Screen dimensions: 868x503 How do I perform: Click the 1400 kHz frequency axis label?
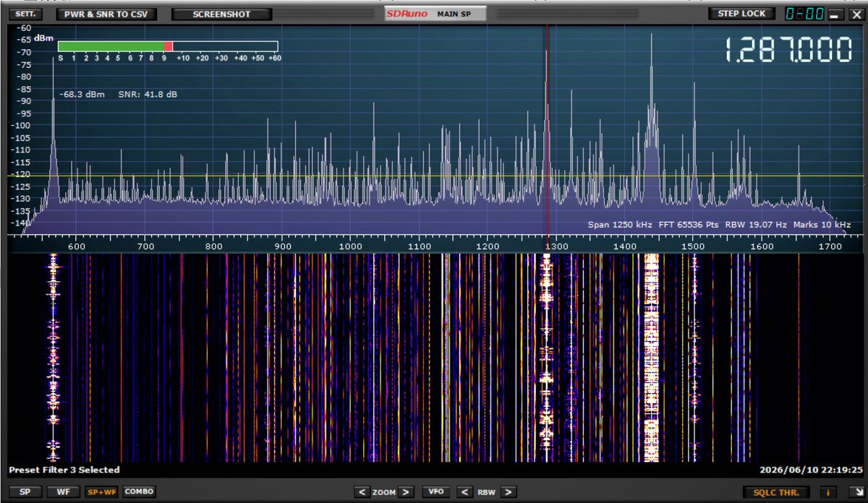[625, 246]
